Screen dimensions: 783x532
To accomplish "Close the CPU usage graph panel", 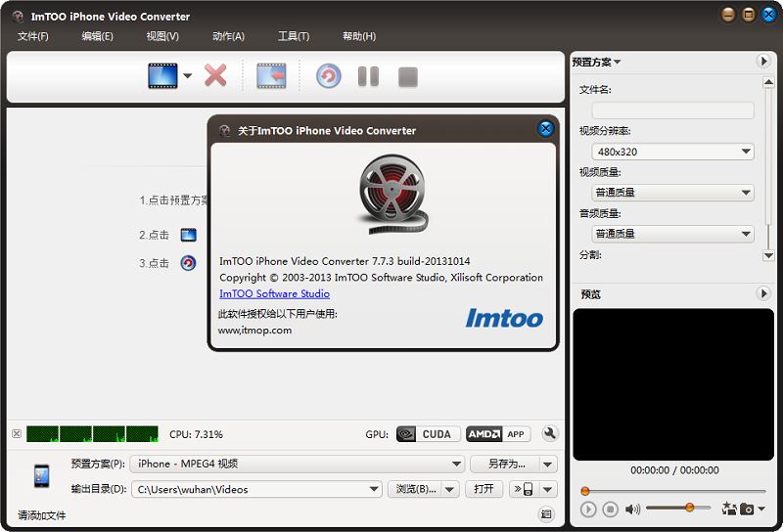I will tap(17, 433).
